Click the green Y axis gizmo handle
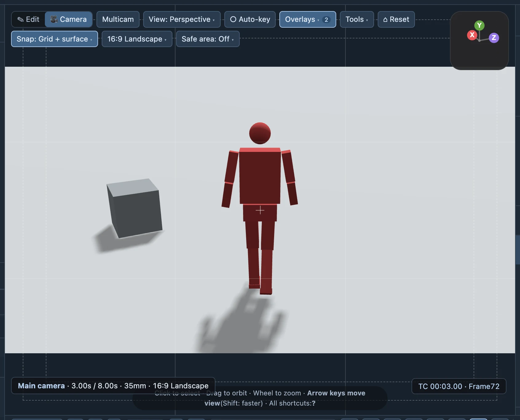 tap(479, 26)
